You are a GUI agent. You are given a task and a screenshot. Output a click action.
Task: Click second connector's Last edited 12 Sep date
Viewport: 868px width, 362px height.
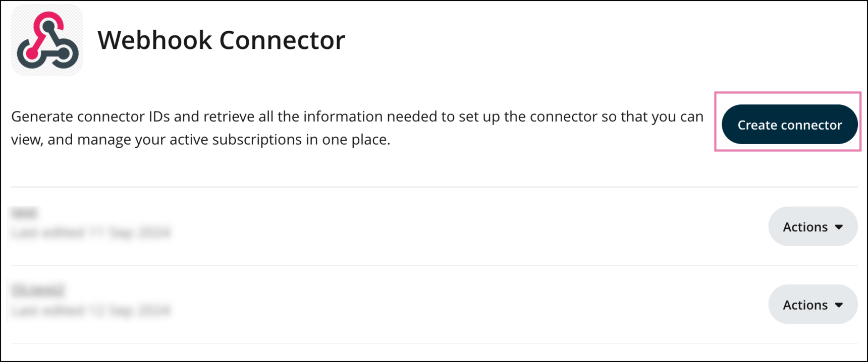coord(91,311)
